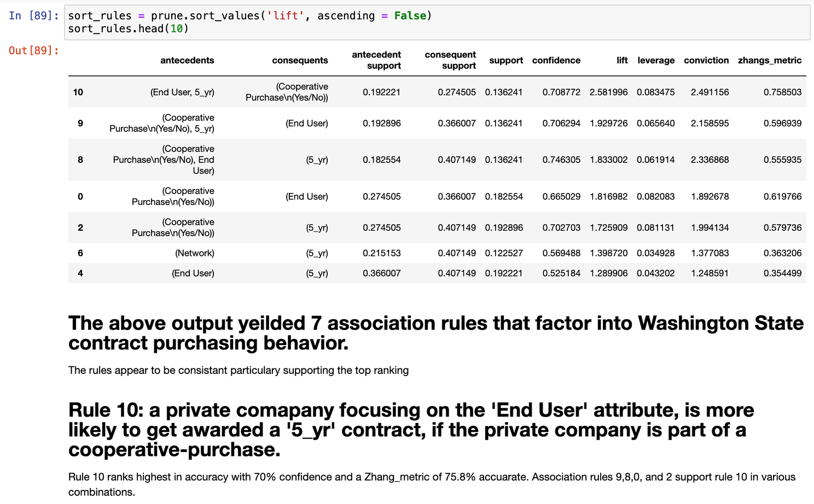Viewport: 814px width, 504px height.
Task: Click the 'leverage' column header
Action: click(x=656, y=61)
